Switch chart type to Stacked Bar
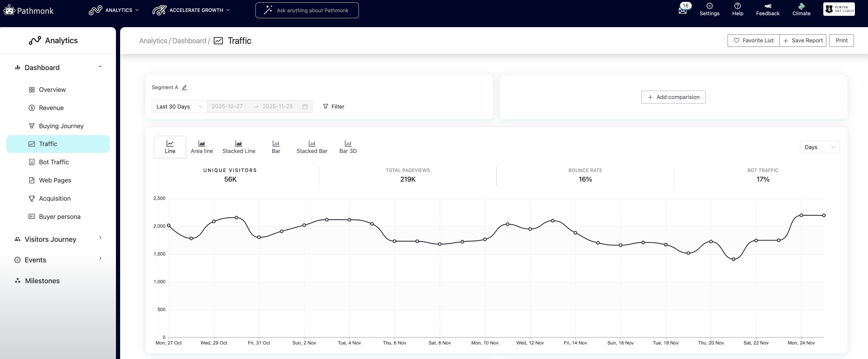Image resolution: width=868 pixels, height=359 pixels. point(312,147)
